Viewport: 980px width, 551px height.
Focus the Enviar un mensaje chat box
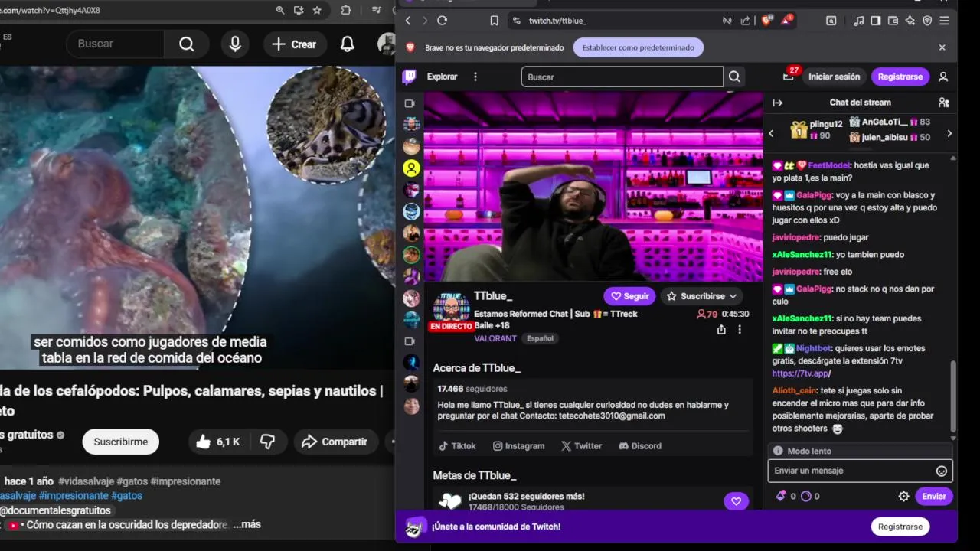coord(860,471)
